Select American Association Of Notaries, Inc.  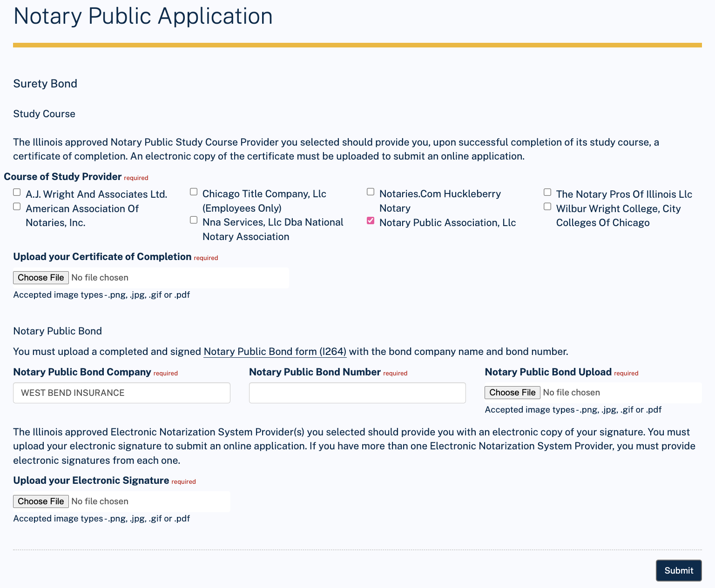point(17,206)
